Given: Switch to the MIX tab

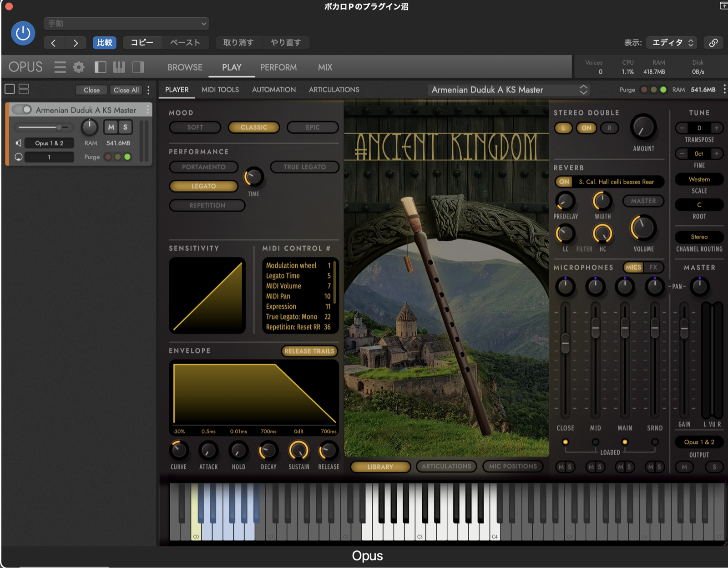Looking at the screenshot, I should coord(325,67).
